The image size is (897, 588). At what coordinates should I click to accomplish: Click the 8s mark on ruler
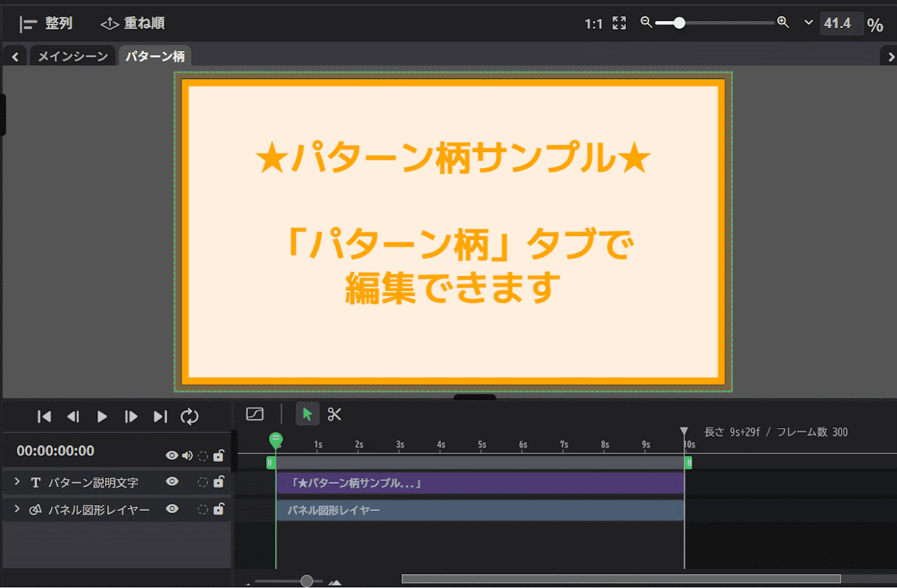[x=605, y=445]
